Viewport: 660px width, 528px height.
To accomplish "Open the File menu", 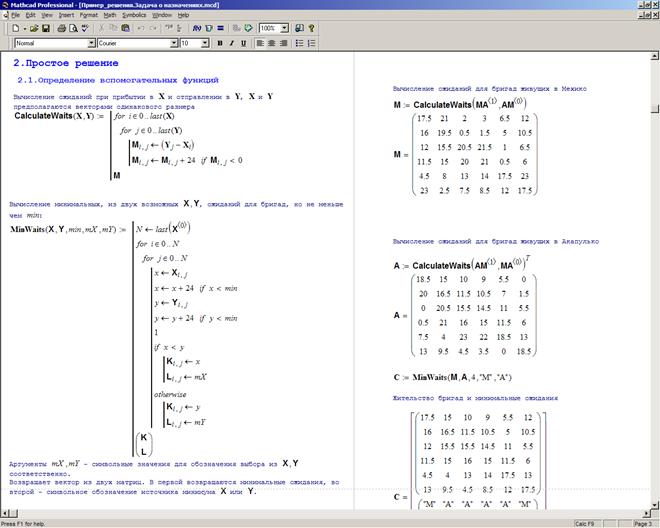I will click(16, 15).
